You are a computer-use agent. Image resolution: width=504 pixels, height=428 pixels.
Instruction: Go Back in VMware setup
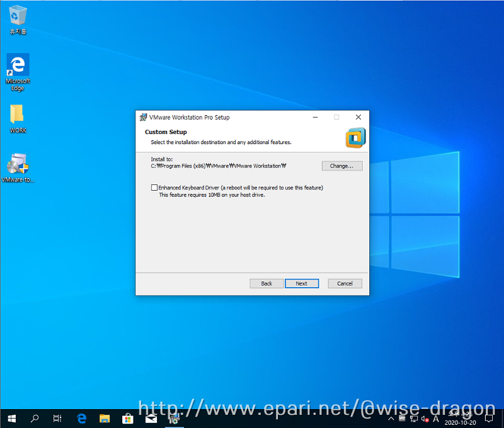click(x=266, y=283)
